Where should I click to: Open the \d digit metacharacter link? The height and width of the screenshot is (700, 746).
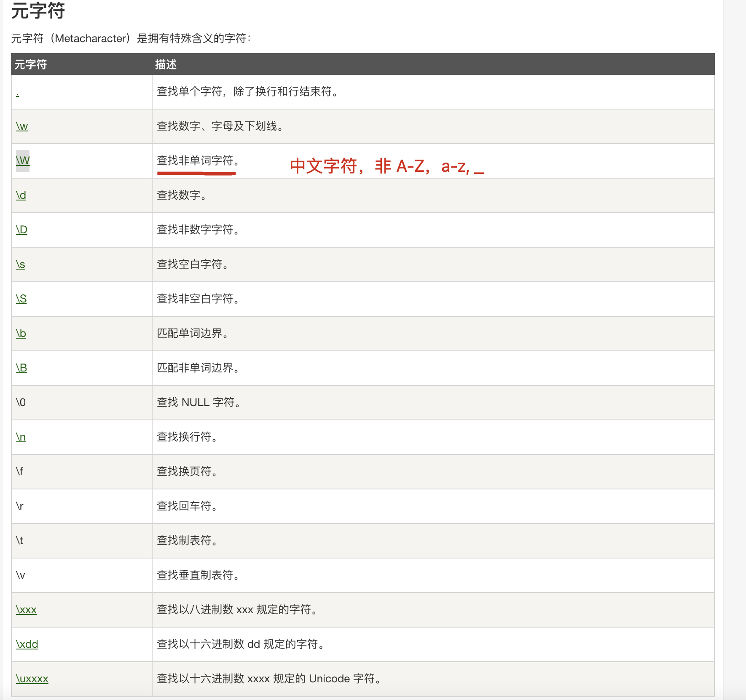21,195
